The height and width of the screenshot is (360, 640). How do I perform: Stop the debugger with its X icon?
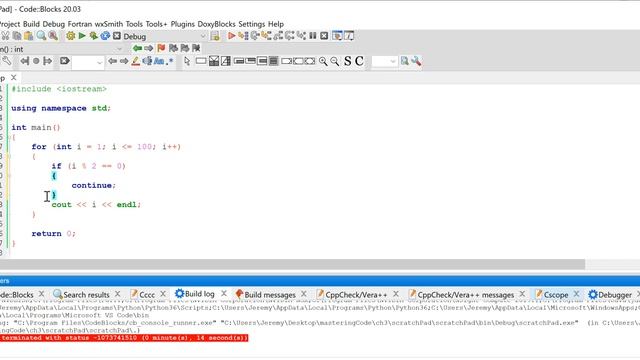pyautogui.click(x=324, y=36)
